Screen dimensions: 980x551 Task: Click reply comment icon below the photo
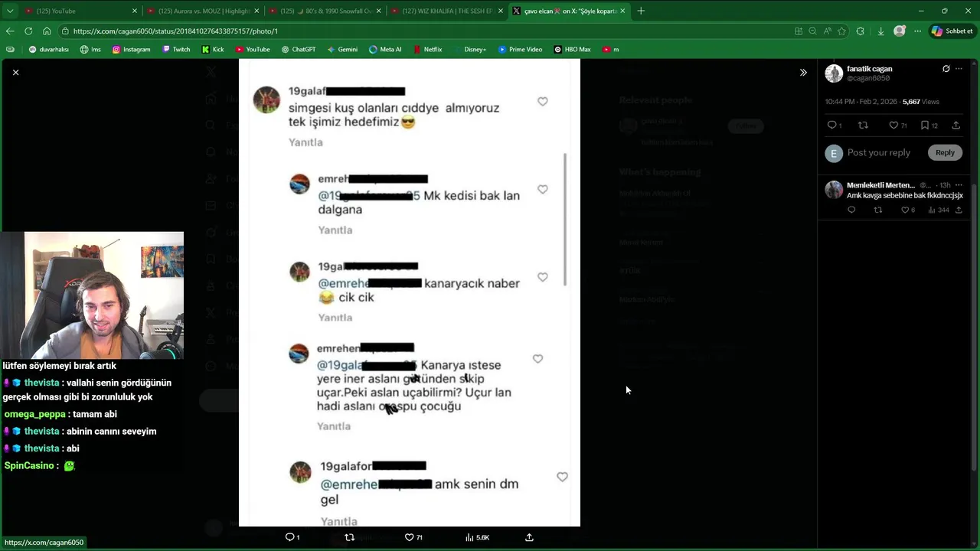(290, 537)
